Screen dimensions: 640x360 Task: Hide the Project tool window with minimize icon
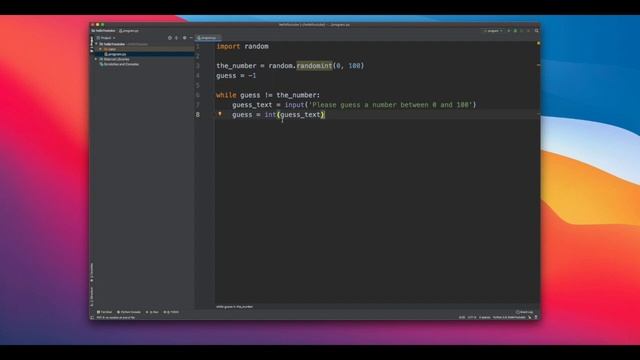191,38
